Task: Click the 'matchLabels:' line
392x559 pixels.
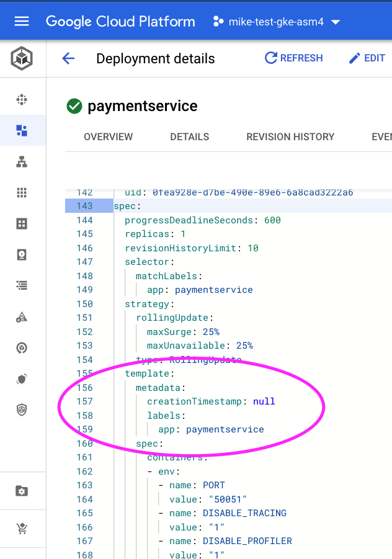Action: click(169, 276)
